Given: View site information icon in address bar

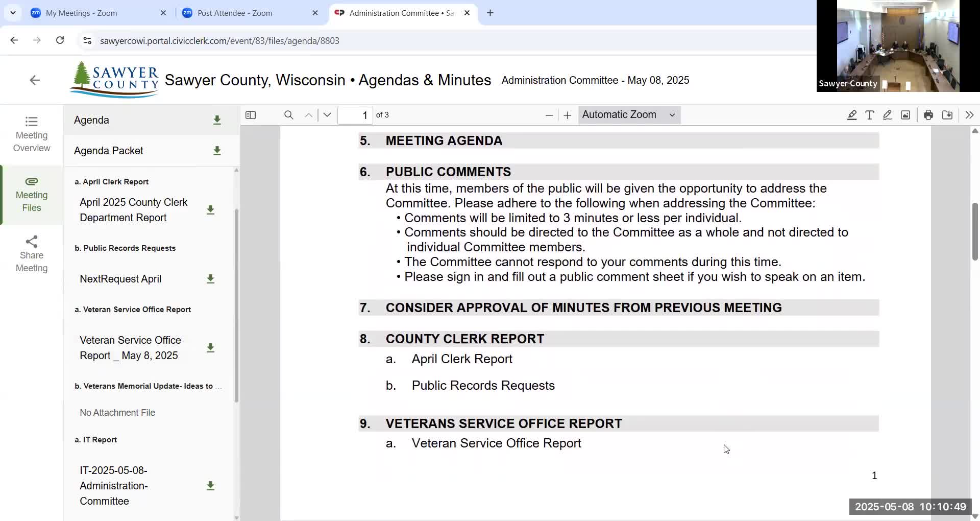Looking at the screenshot, I should 87,40.
